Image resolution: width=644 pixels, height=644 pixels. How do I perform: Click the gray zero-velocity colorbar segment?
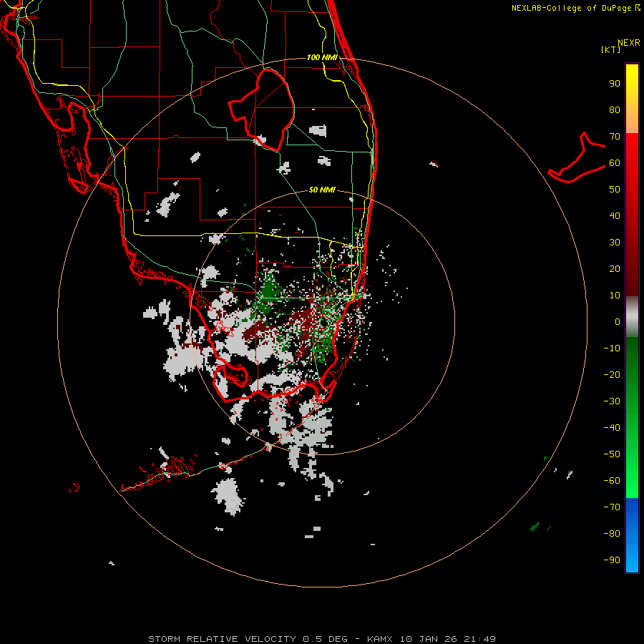632,317
